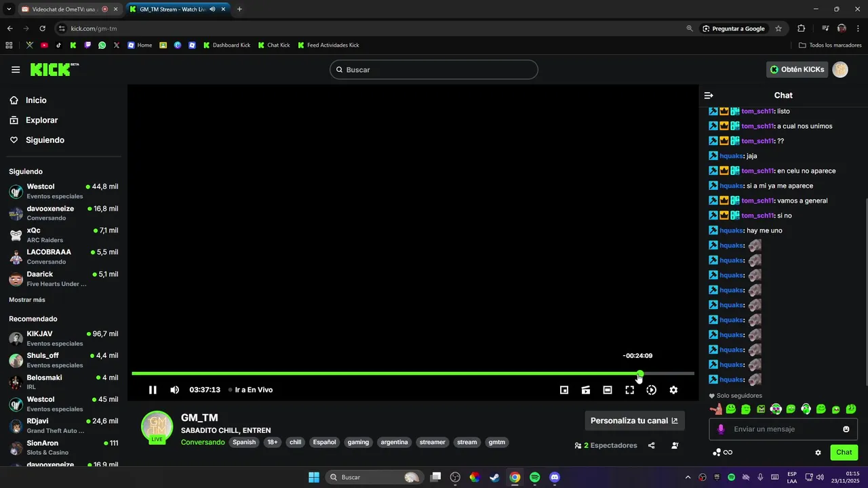Open Westcol 44,8 mil followed channel
868x488 pixels.
pyautogui.click(x=64, y=191)
